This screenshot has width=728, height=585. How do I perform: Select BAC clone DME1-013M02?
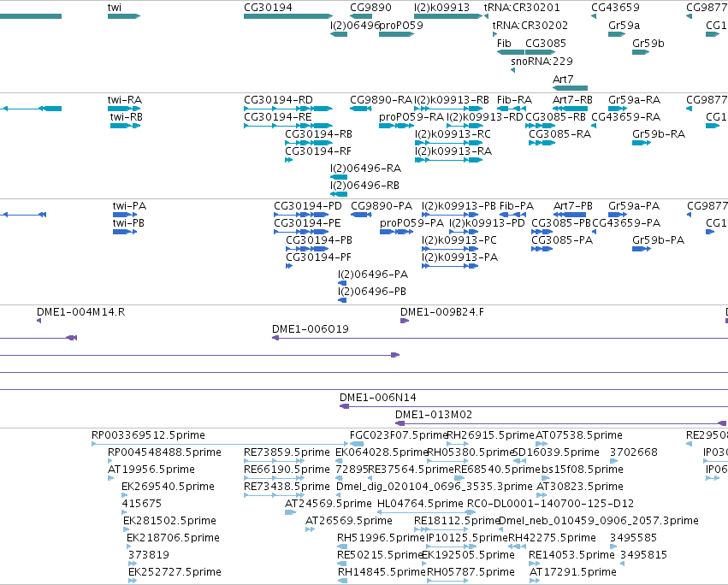561,424
